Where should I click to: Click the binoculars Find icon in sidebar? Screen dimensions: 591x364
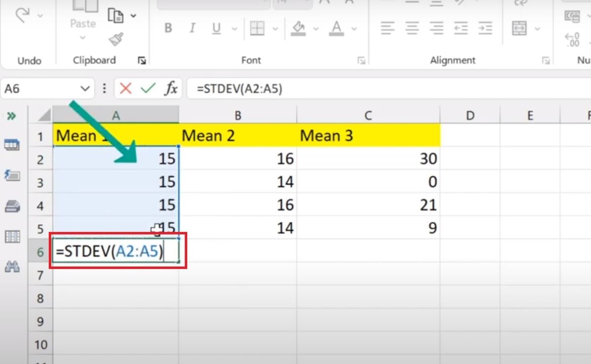(x=11, y=266)
